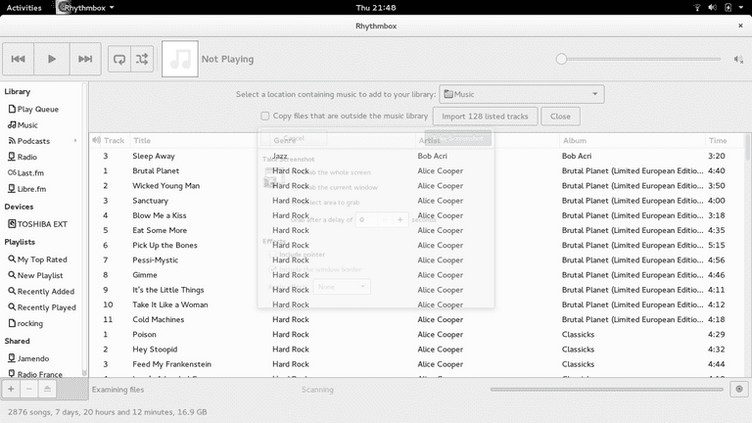Open New Playlist in sidebar
The height and width of the screenshot is (423, 752).
35,275
